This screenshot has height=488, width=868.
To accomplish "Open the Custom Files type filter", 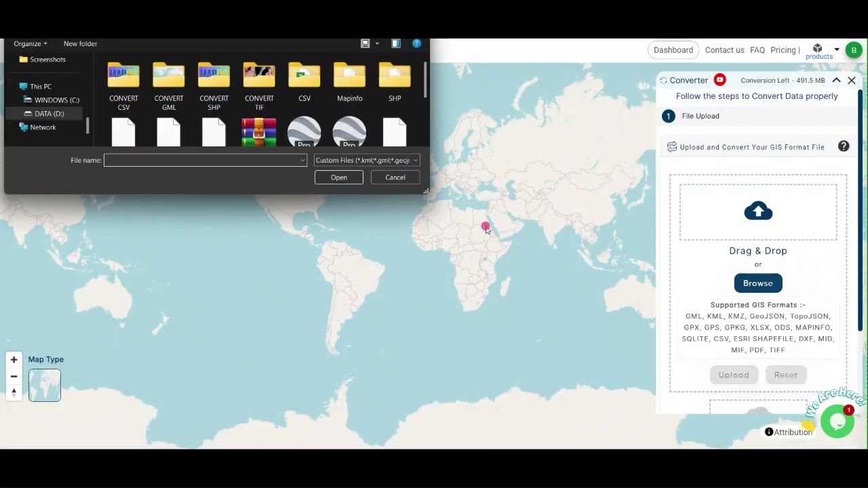I will pyautogui.click(x=367, y=160).
